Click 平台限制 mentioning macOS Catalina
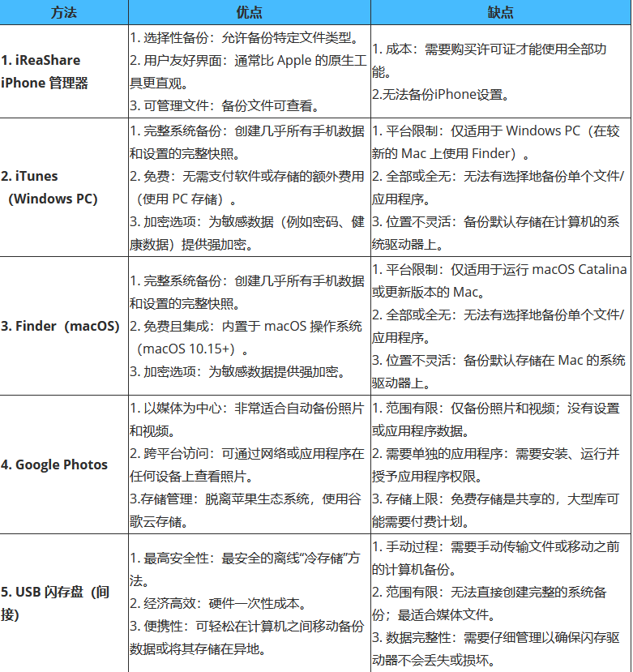This screenshot has width=633, height=672. (x=499, y=280)
